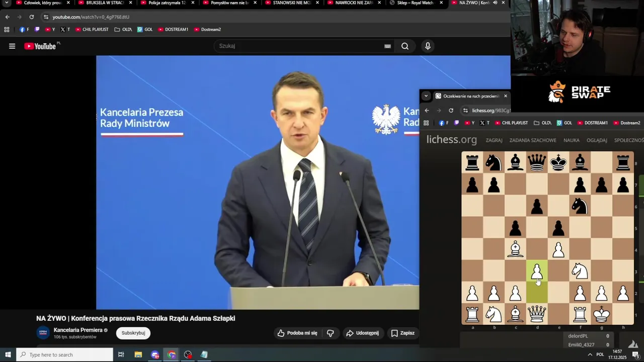Click the Kancelaria Premiera channel avatar
Image resolution: width=644 pixels, height=362 pixels.
[x=43, y=332]
